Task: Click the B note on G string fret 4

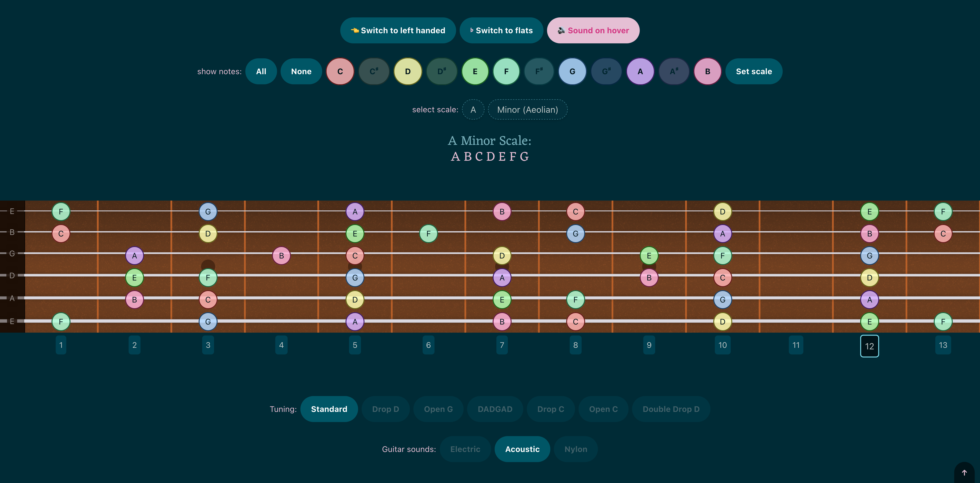Action: coord(281,256)
